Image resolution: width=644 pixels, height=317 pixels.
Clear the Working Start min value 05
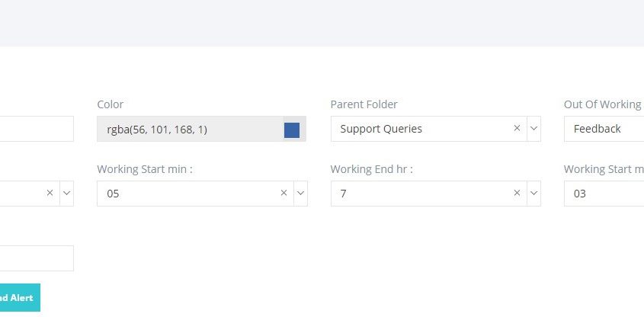(284, 193)
